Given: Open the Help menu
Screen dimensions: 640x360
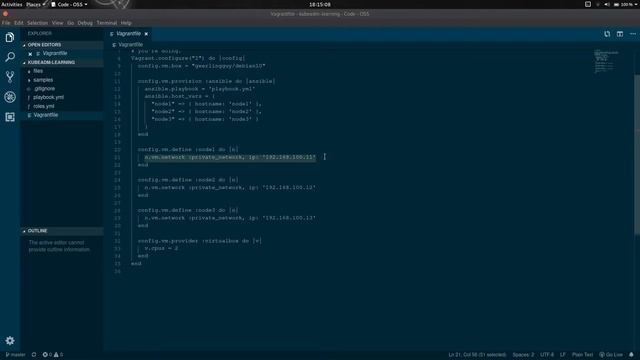Looking at the screenshot, I should 126,23.
